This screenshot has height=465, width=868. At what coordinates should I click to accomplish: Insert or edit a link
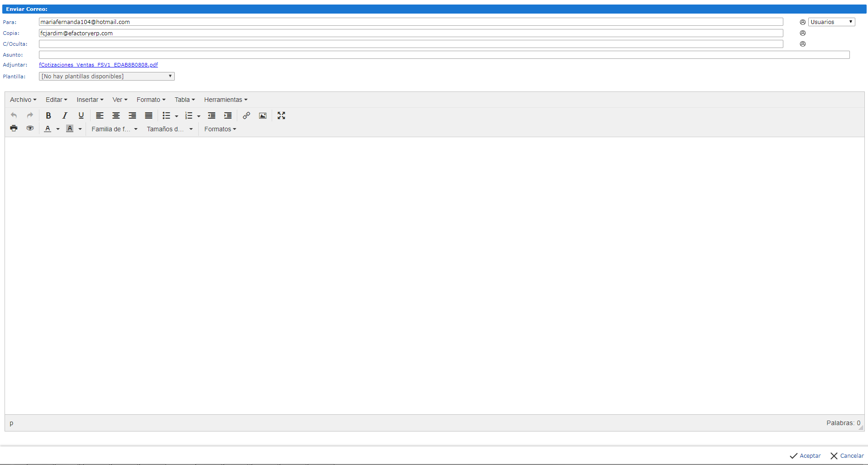coord(246,115)
